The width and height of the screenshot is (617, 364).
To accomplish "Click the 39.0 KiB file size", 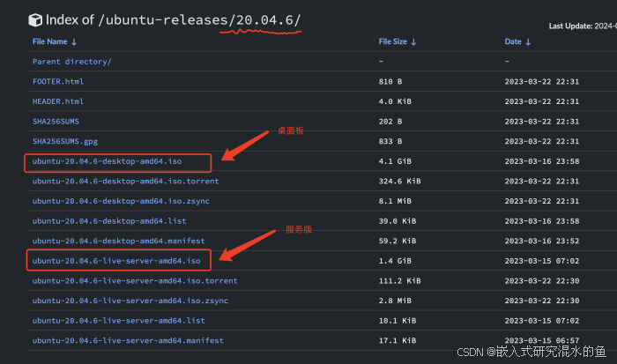I will 398,221.
